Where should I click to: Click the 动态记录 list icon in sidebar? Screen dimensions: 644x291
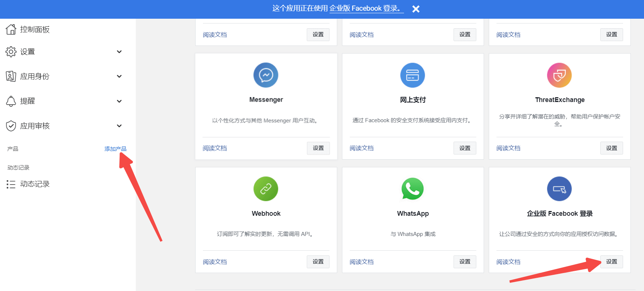tap(11, 184)
